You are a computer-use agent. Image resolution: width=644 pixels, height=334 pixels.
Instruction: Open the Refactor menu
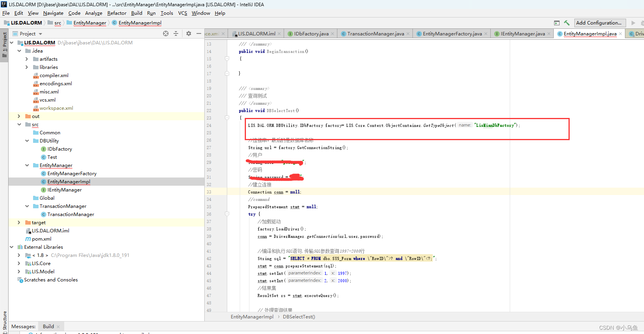click(117, 13)
